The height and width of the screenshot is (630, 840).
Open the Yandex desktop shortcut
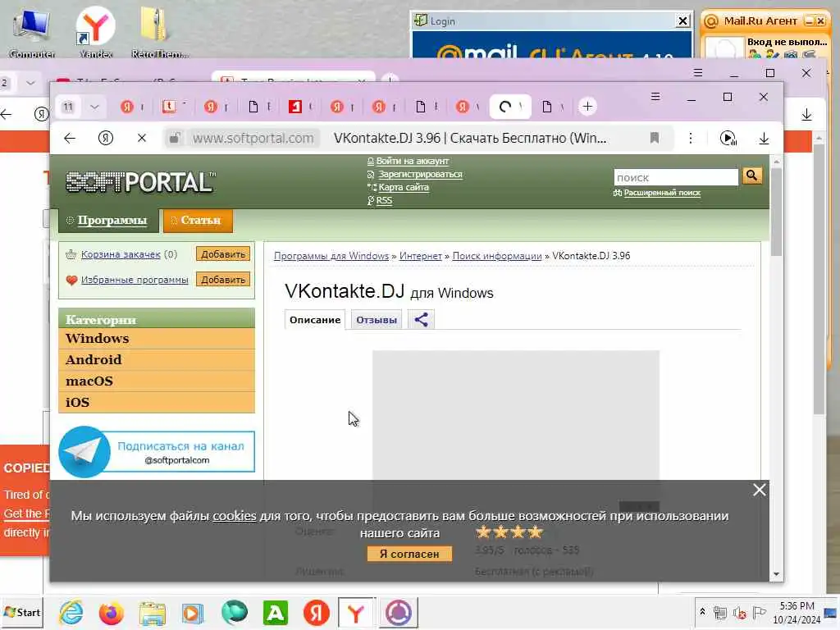pyautogui.click(x=95, y=31)
